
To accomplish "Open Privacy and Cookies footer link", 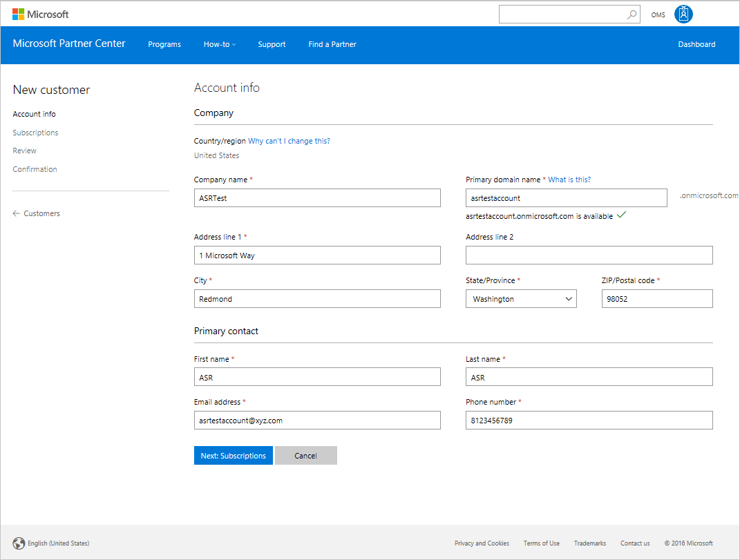I will [x=482, y=543].
